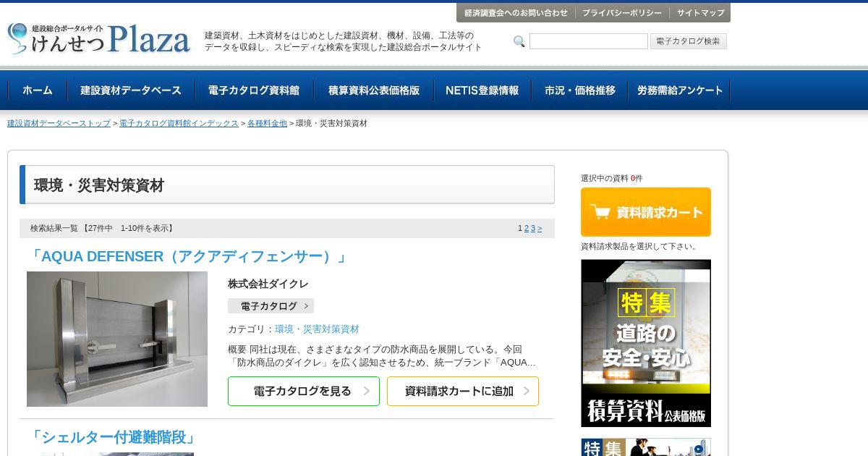
Task: Go to results page 2
Action: [527, 229]
